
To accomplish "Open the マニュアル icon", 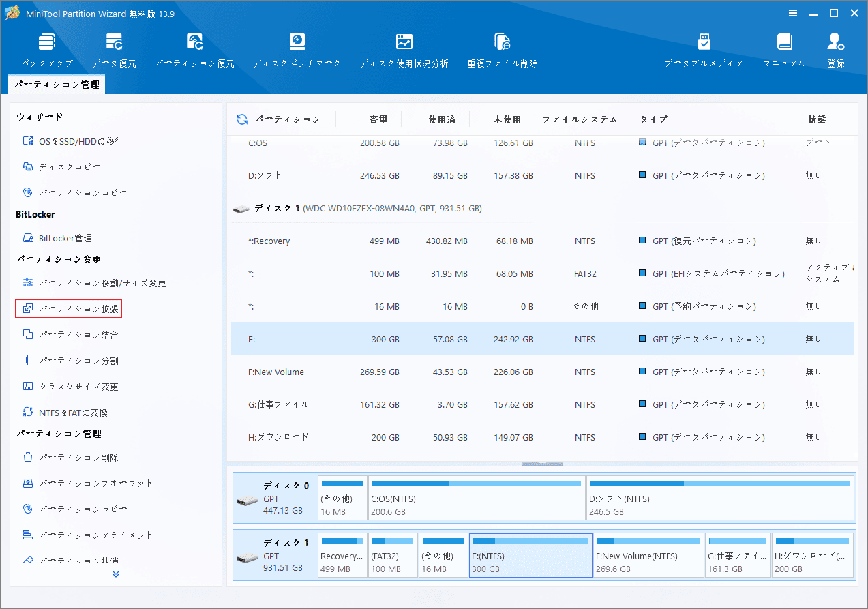I will tap(784, 50).
